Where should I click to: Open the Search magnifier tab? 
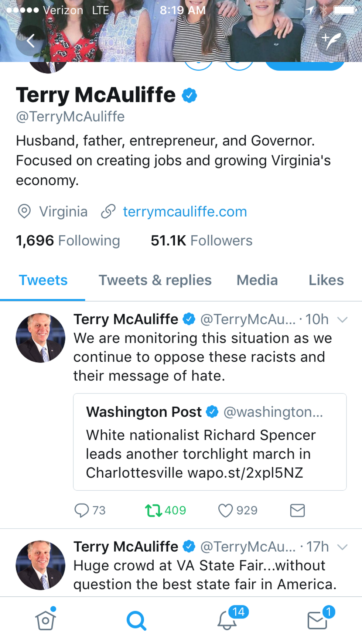point(136,620)
